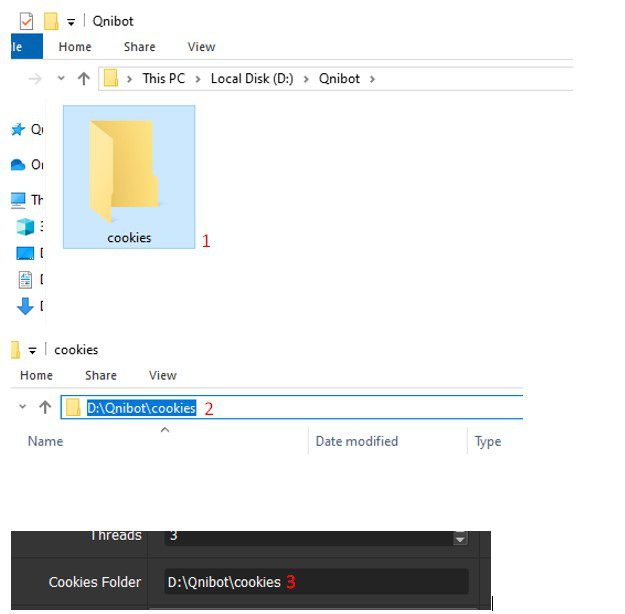Click the highlighted D:\Qnibot\cookies address bar

click(x=140, y=408)
